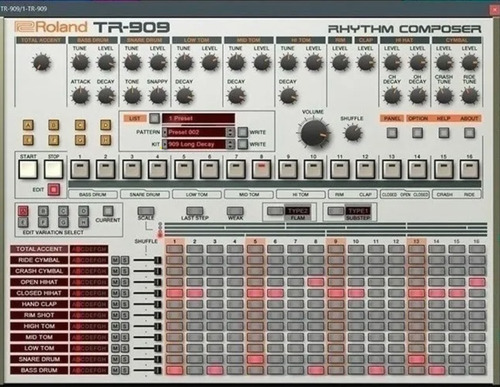Solo the Closed Hihat track
This screenshot has width=500, height=387.
point(125,293)
